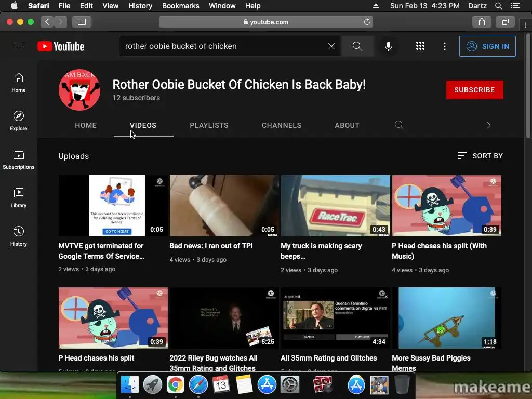Click the 'Uploads' section heading
The image size is (532, 399).
coord(74,156)
